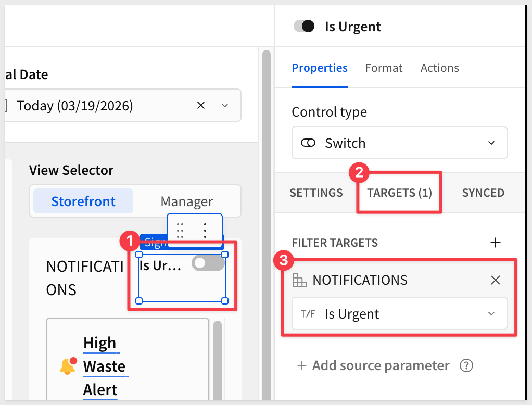Switch to the Format tab
532x405 pixels.
coord(384,68)
